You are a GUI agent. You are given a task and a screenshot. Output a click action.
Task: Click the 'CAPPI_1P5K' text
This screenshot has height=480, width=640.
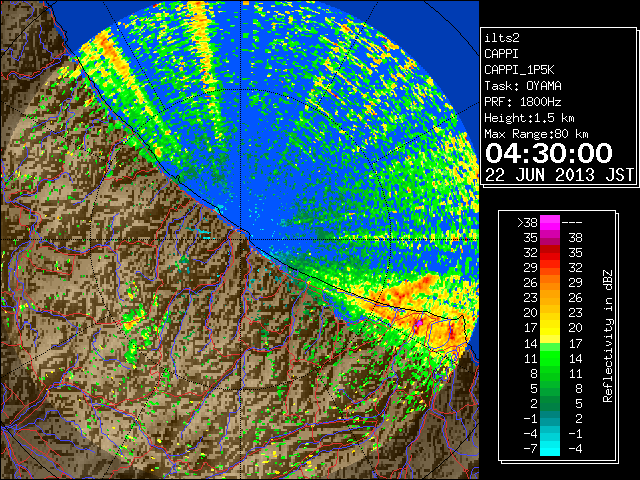[519, 70]
